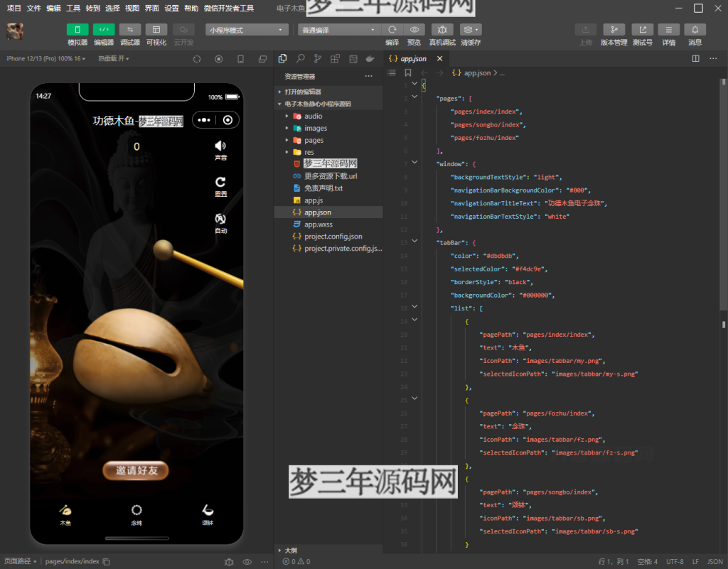Toggle the 模拟器 simulator panel
Image resolution: width=728 pixels, height=569 pixels.
pyautogui.click(x=77, y=30)
